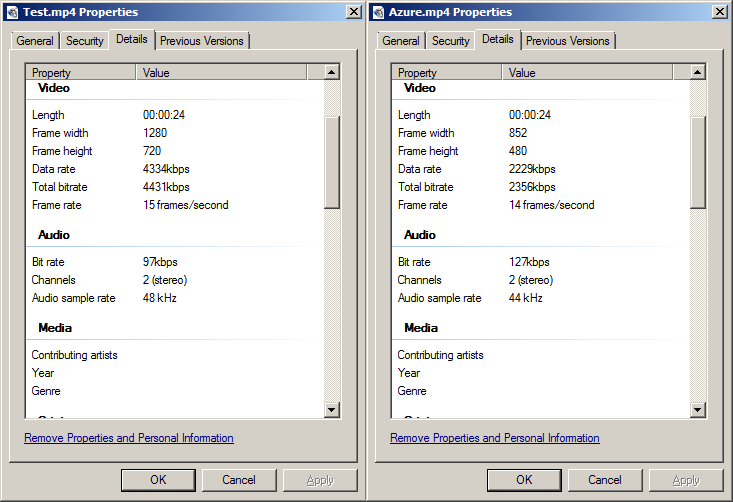This screenshot has width=733, height=502.
Task: Collapse Audio section heading in Test.mp4 window
Action: [54, 235]
